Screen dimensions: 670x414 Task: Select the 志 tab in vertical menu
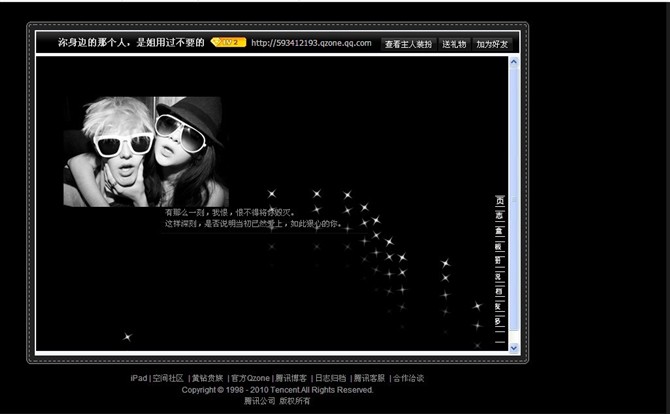point(499,216)
